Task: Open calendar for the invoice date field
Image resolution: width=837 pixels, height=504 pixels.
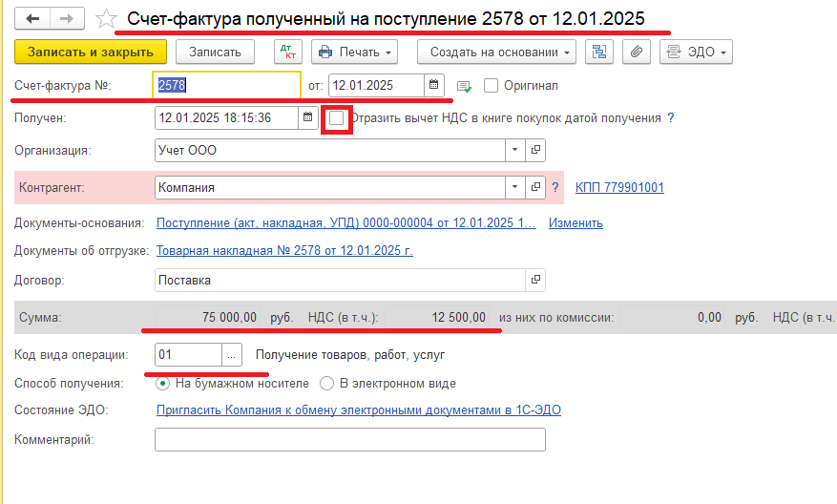Action: point(434,85)
